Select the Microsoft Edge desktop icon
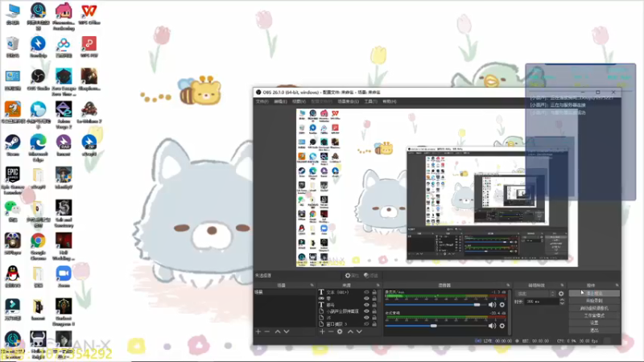The image size is (644, 362). point(38,146)
